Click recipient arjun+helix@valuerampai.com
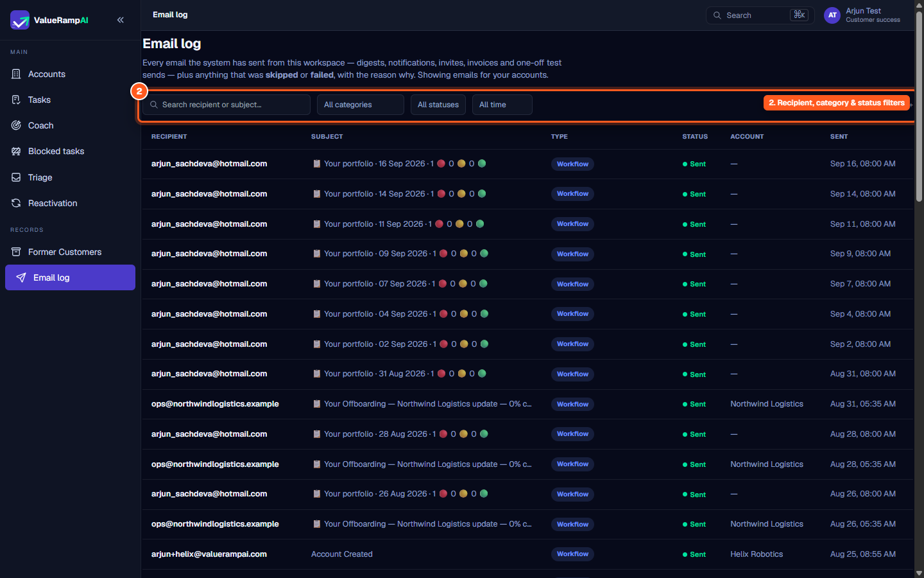 (x=209, y=554)
